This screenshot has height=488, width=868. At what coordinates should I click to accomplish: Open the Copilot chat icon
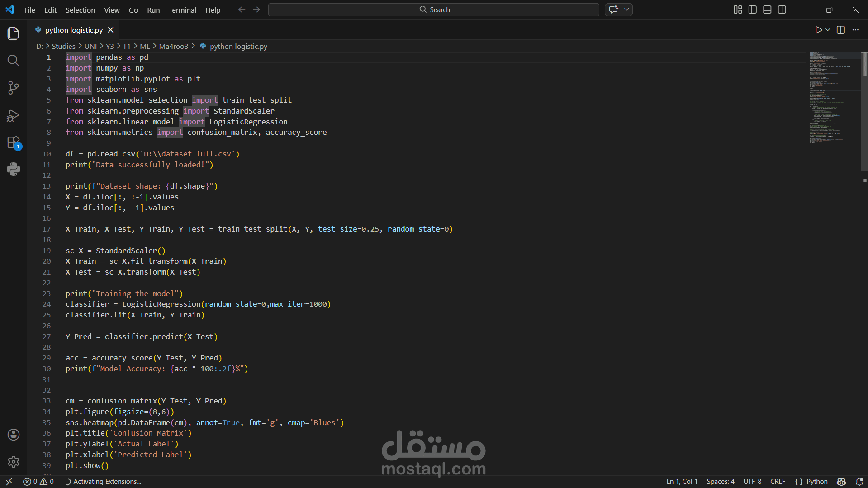(613, 9)
